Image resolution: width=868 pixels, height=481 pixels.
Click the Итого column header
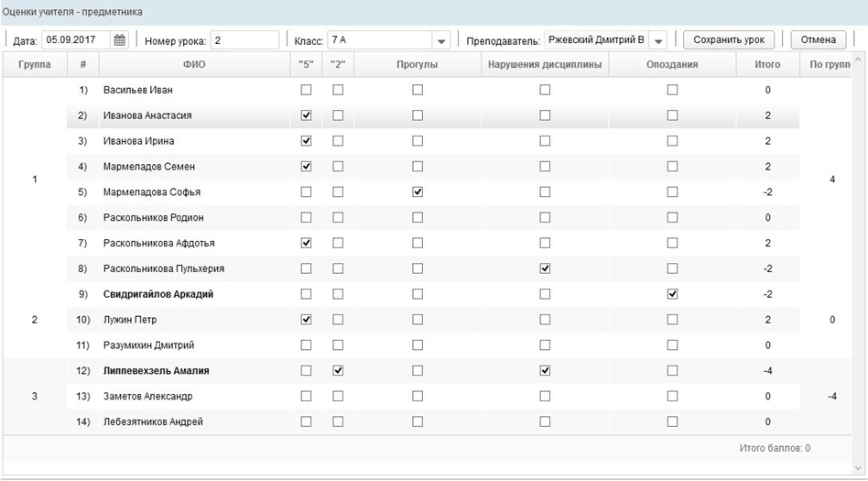point(767,65)
